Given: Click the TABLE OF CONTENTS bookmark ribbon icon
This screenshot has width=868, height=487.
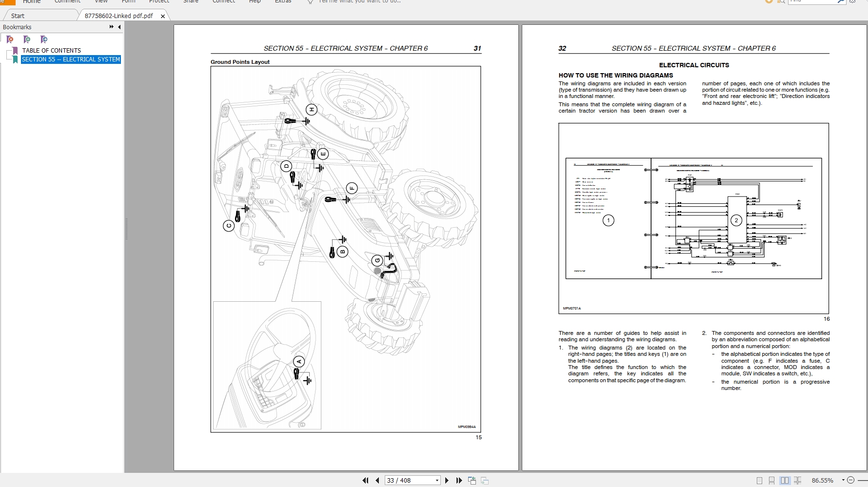Looking at the screenshot, I should coord(15,51).
